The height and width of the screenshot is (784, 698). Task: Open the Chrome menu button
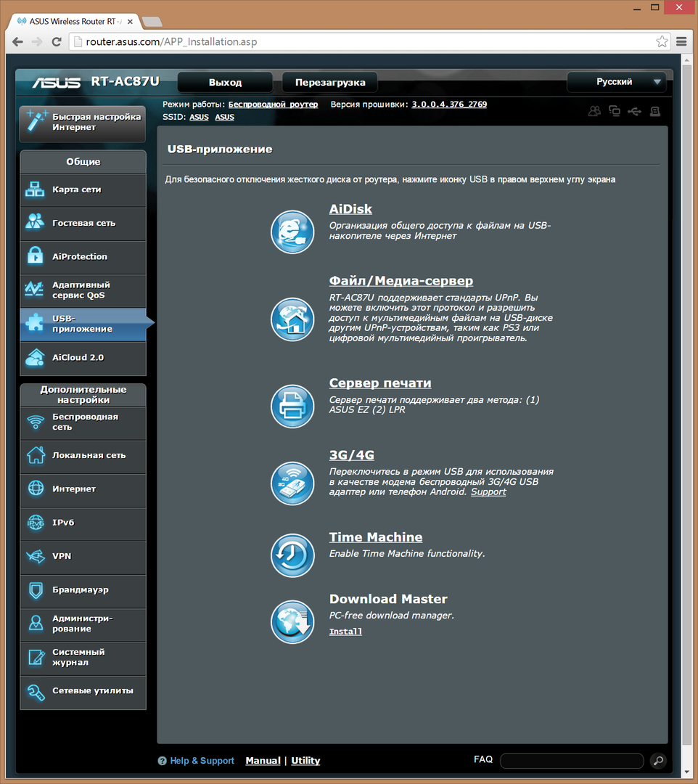coord(681,41)
